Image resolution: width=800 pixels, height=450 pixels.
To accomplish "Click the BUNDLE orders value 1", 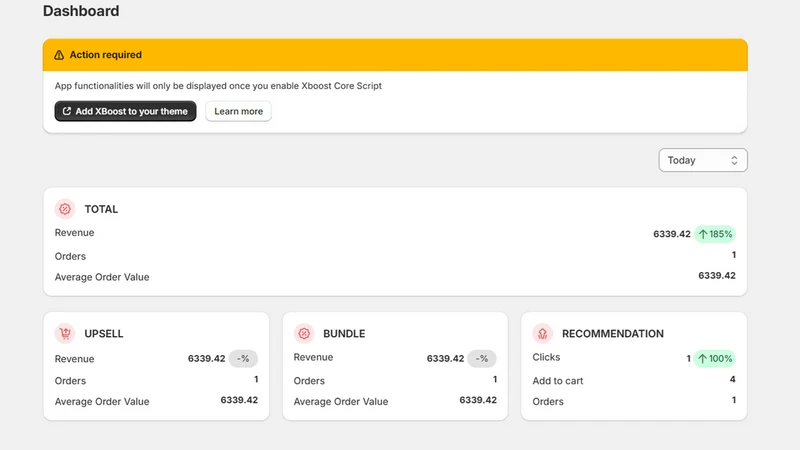I will [x=495, y=379].
